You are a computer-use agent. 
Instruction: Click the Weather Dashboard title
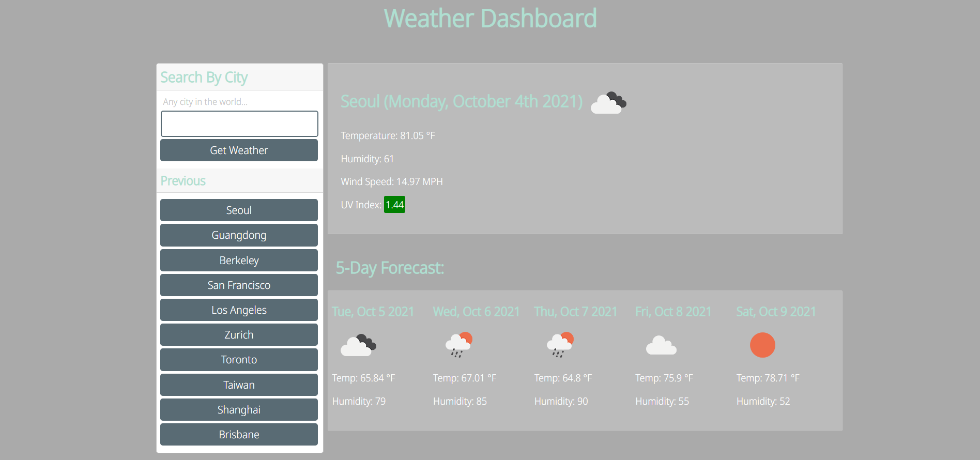point(490,19)
